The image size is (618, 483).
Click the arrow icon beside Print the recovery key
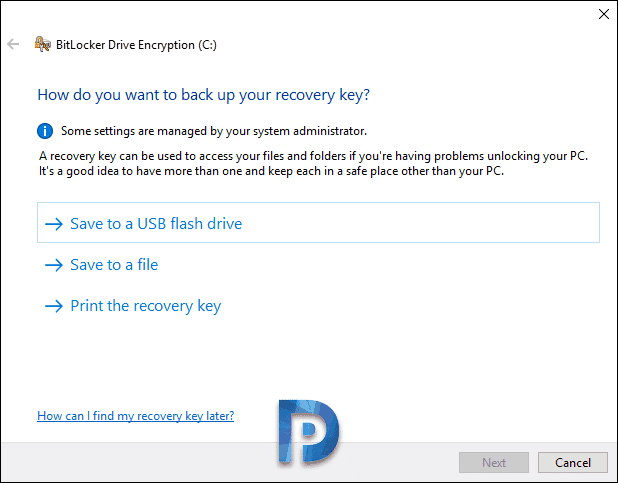(x=54, y=306)
